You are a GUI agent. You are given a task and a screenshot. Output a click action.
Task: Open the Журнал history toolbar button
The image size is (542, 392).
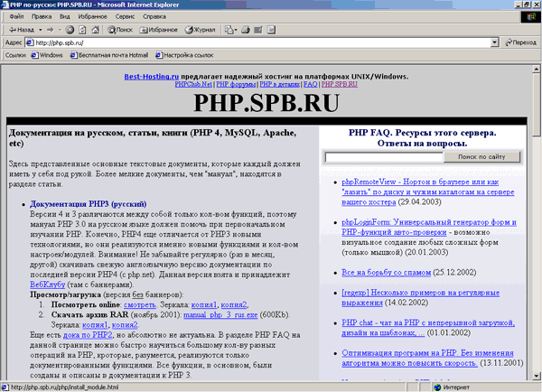click(x=200, y=30)
